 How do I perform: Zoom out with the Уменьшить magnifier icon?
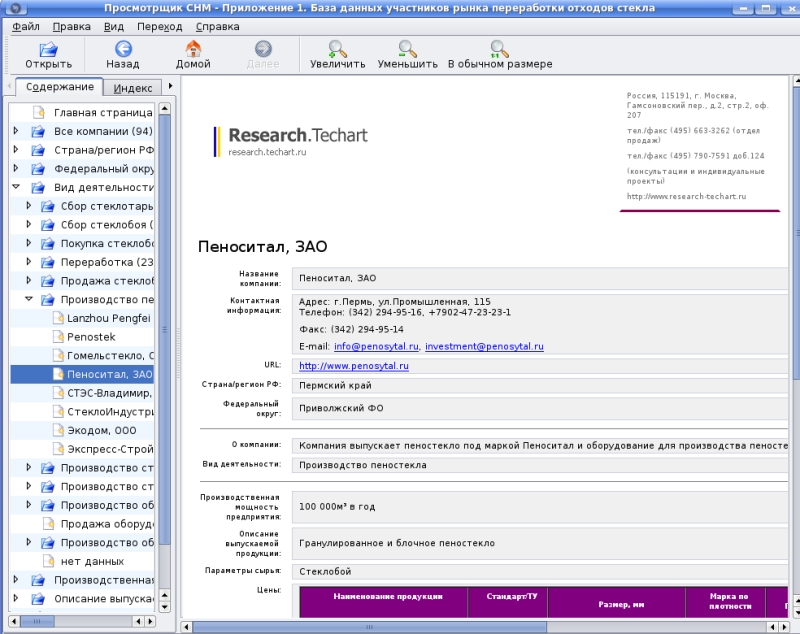pos(407,49)
